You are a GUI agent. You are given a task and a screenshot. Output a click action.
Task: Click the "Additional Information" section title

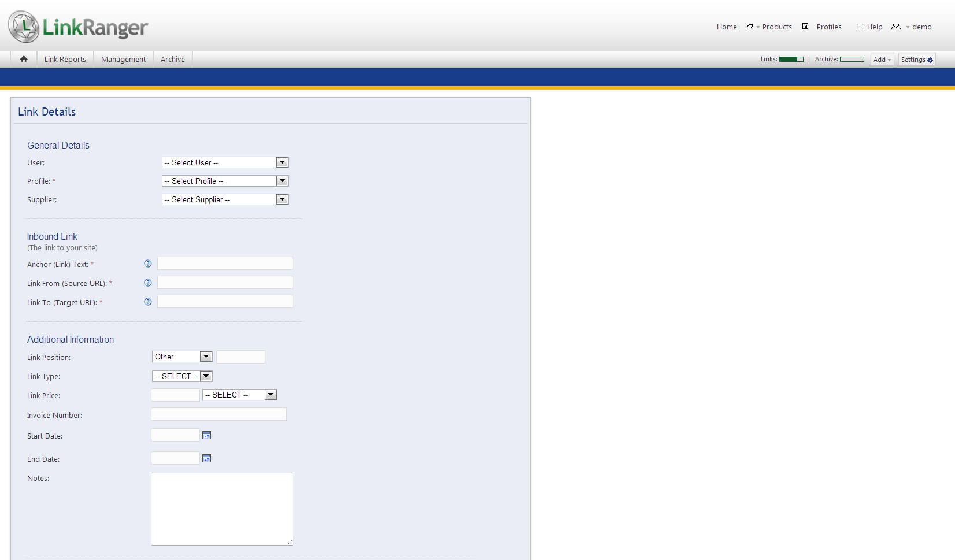pos(71,339)
